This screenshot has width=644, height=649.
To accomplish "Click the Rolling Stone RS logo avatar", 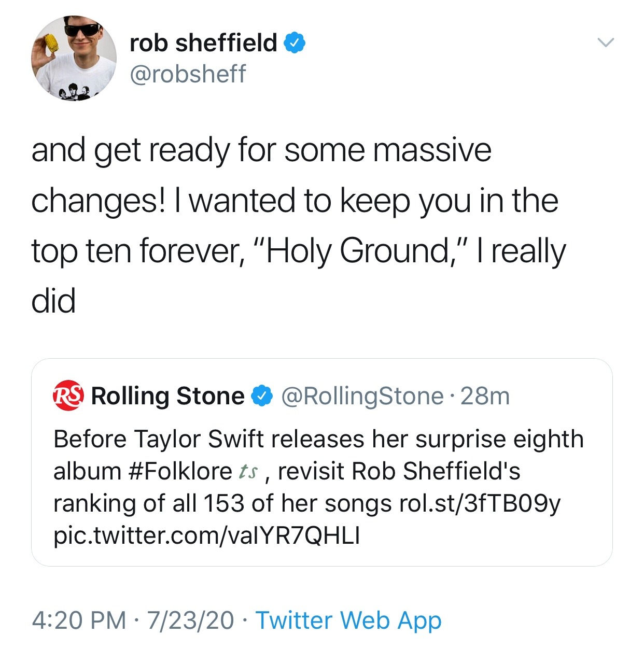I will tap(68, 396).
